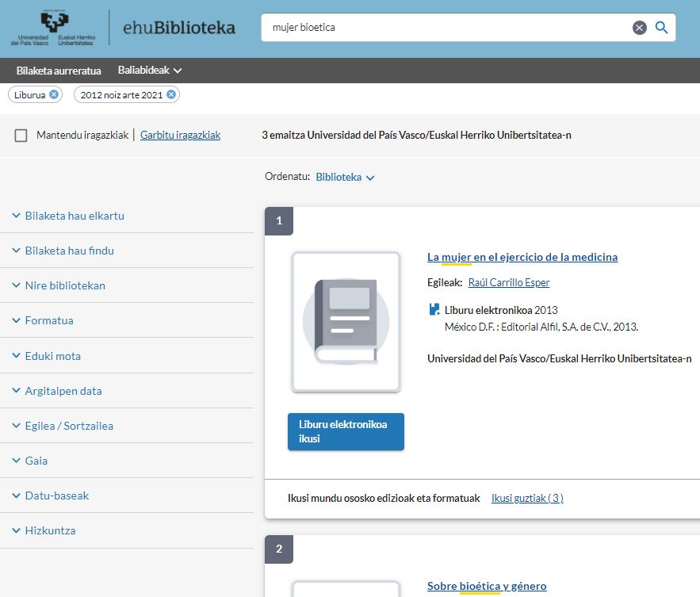This screenshot has height=597, width=700.
Task: Remove the Liburua filter chip
Action: pyautogui.click(x=54, y=94)
